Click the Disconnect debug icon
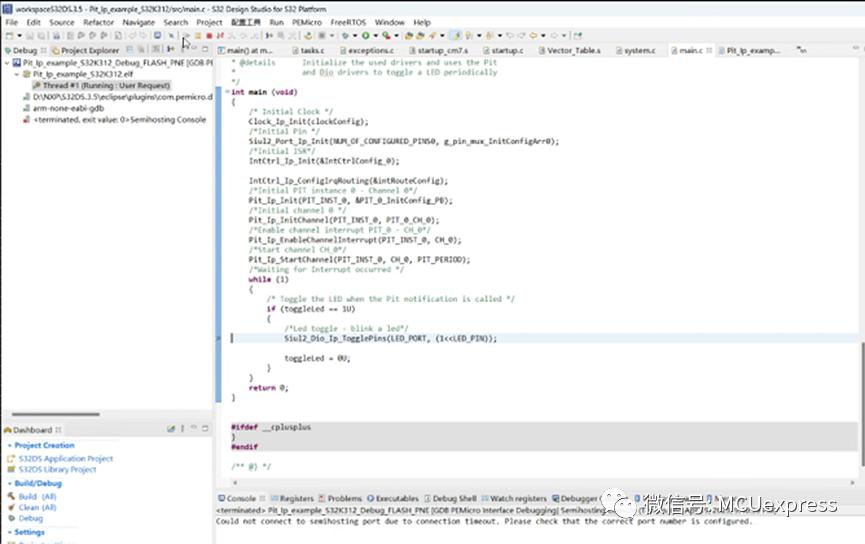This screenshot has height=544, width=865. 221,35
